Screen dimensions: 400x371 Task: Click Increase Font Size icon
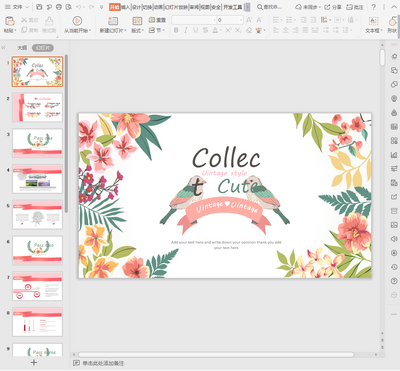coord(249,20)
